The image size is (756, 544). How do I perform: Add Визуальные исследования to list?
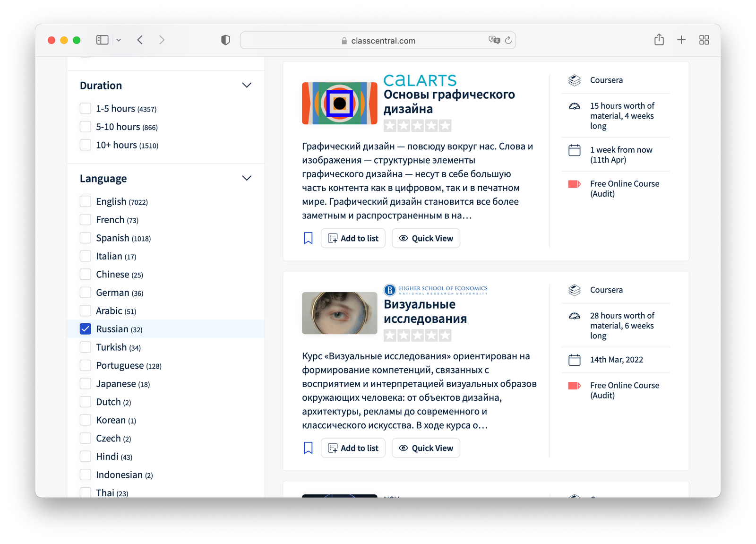(x=353, y=448)
